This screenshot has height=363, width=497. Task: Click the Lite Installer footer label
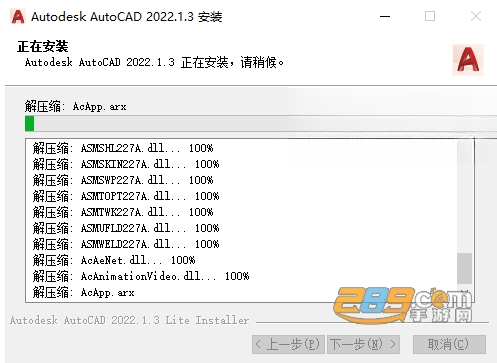click(129, 320)
